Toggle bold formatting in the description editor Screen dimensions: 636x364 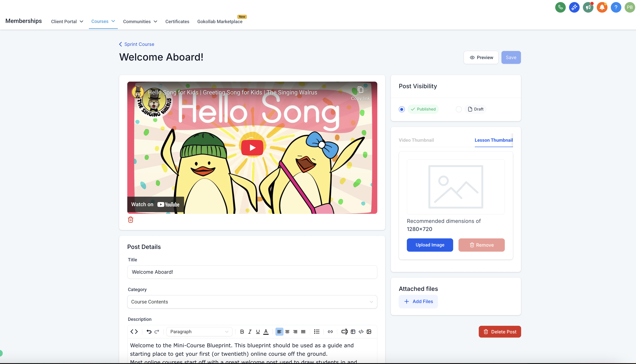click(242, 332)
